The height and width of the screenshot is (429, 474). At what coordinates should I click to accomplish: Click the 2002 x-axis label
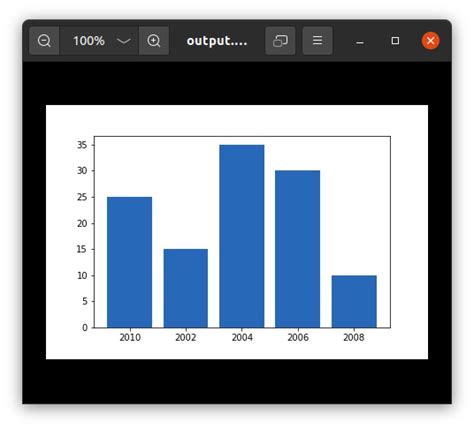click(186, 337)
